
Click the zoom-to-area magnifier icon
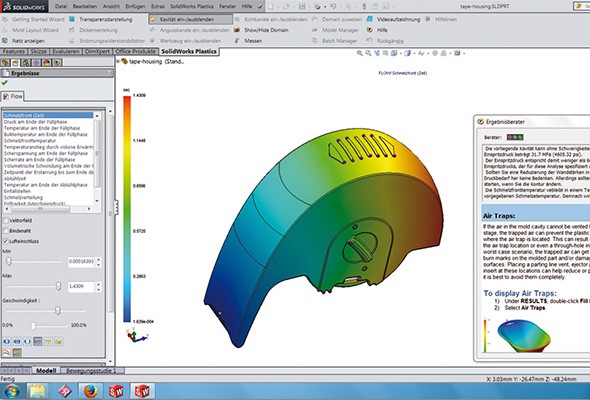(x=368, y=53)
